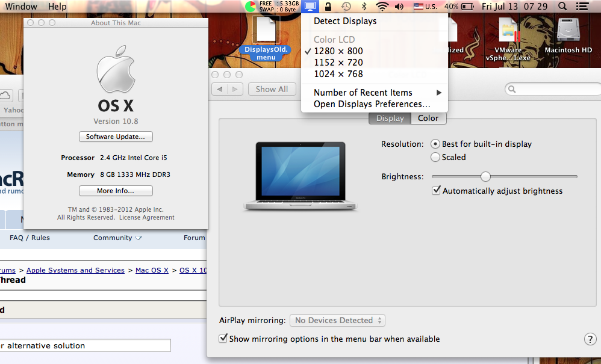
Task: Click the MacBook display thumbnail image
Action: pyautogui.click(x=300, y=176)
